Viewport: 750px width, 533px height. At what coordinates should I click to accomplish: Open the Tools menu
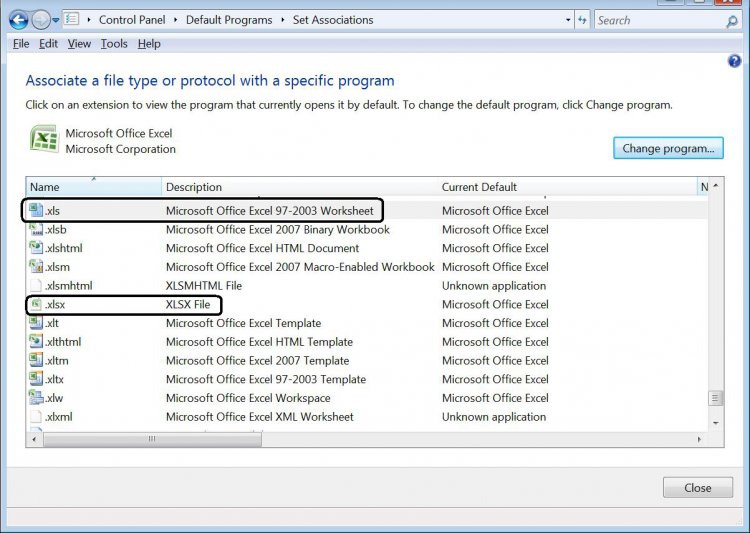coord(114,44)
